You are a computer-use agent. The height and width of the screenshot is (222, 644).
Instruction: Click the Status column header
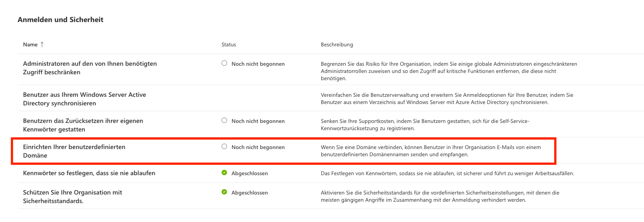tap(228, 45)
